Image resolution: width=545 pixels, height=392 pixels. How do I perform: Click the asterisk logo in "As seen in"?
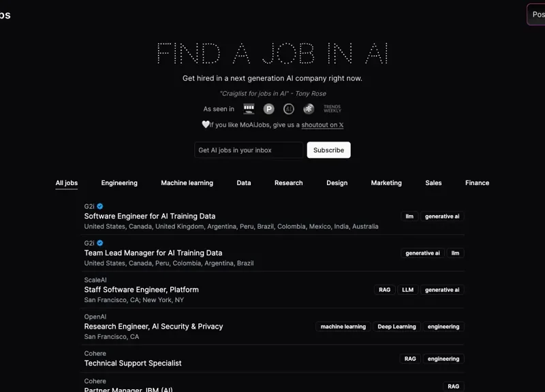click(309, 108)
